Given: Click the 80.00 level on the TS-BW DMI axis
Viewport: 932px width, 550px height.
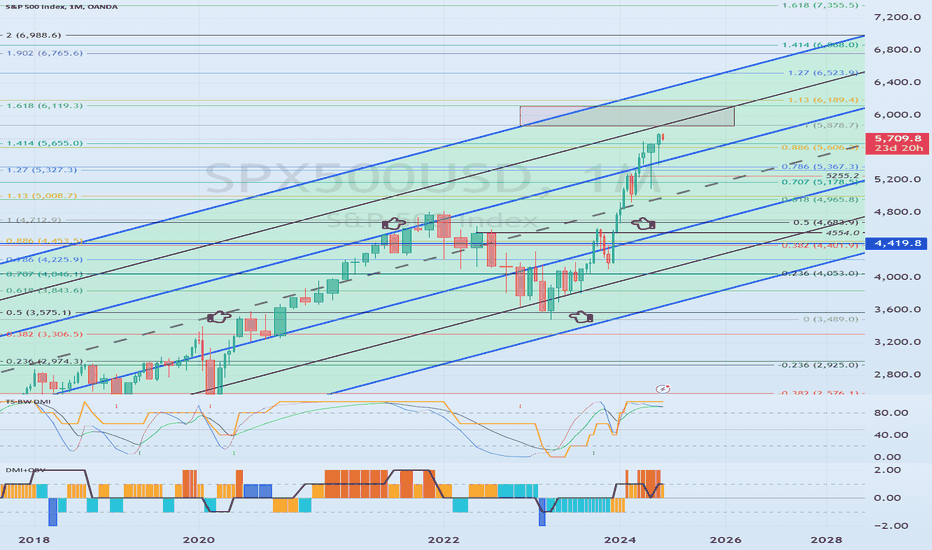Looking at the screenshot, I should [x=892, y=413].
